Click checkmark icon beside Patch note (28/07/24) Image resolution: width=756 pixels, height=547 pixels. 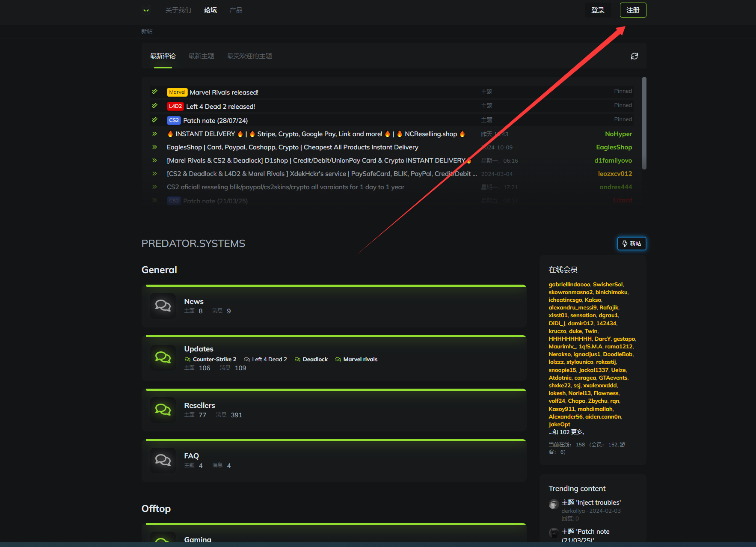click(155, 120)
